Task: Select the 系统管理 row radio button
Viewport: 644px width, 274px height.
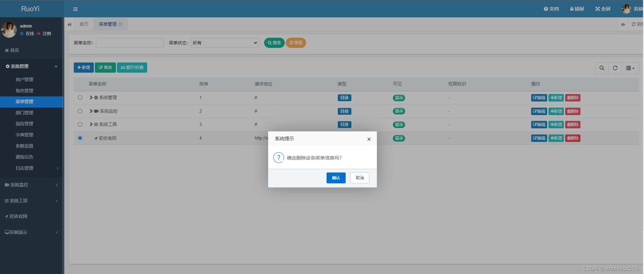Action: [x=80, y=98]
